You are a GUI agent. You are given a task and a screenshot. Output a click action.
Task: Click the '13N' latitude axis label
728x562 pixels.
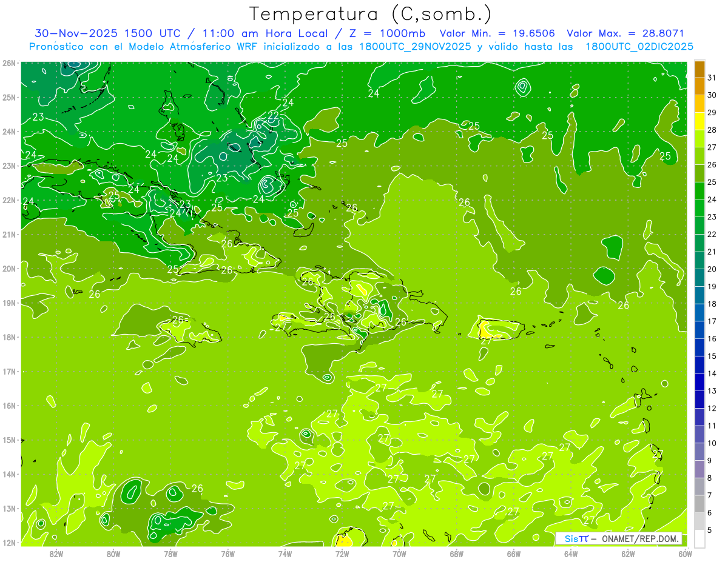click(x=8, y=509)
